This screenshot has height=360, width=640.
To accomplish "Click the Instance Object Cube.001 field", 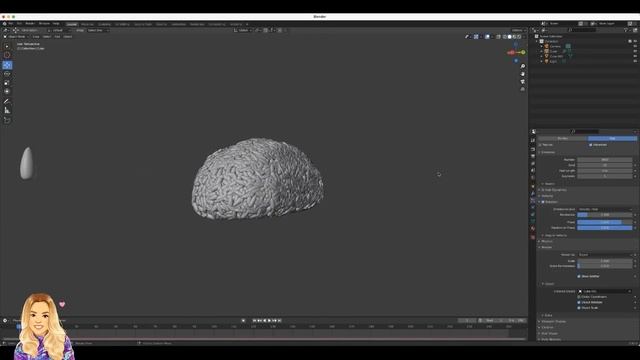I will pos(604,291).
